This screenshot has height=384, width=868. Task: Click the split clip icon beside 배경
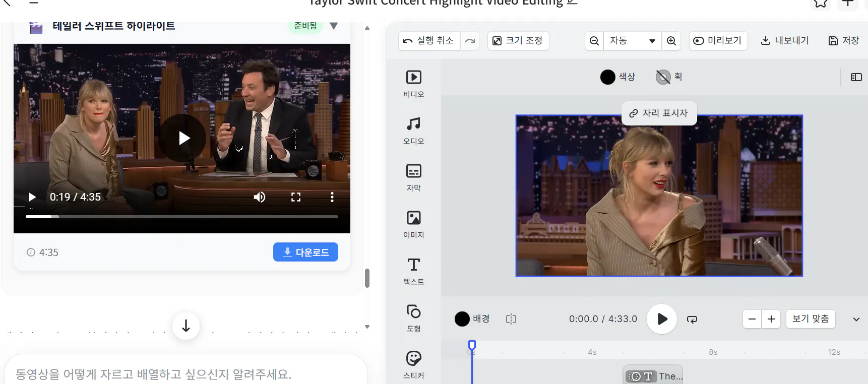tap(511, 319)
